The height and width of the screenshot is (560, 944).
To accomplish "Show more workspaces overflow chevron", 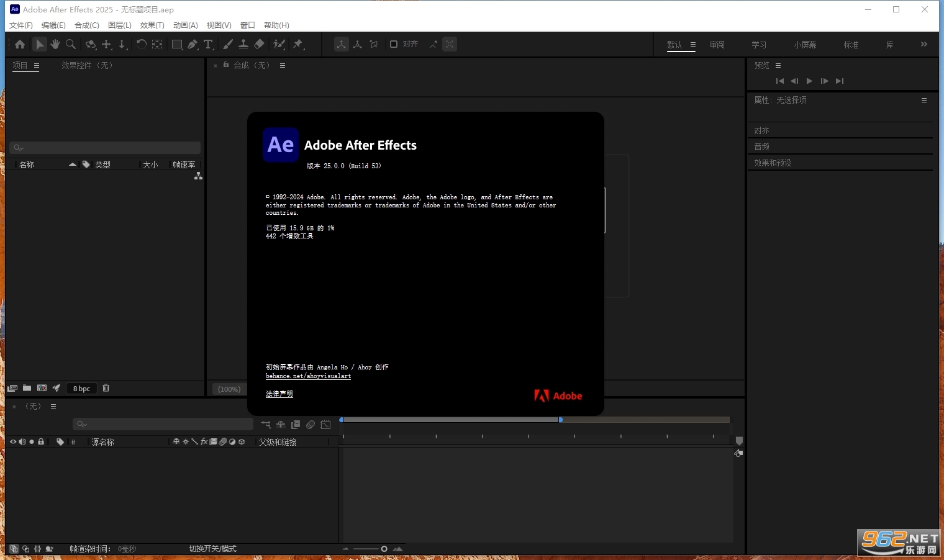I will coord(924,44).
